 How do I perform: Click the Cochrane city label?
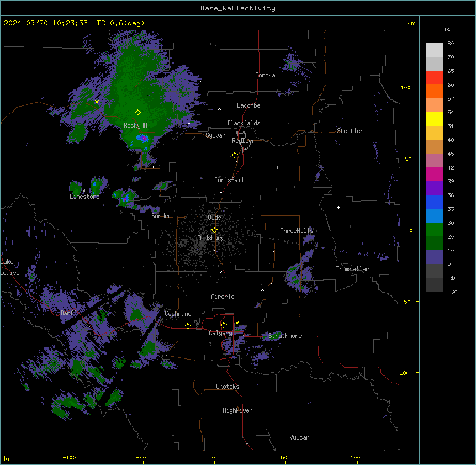[x=178, y=314]
